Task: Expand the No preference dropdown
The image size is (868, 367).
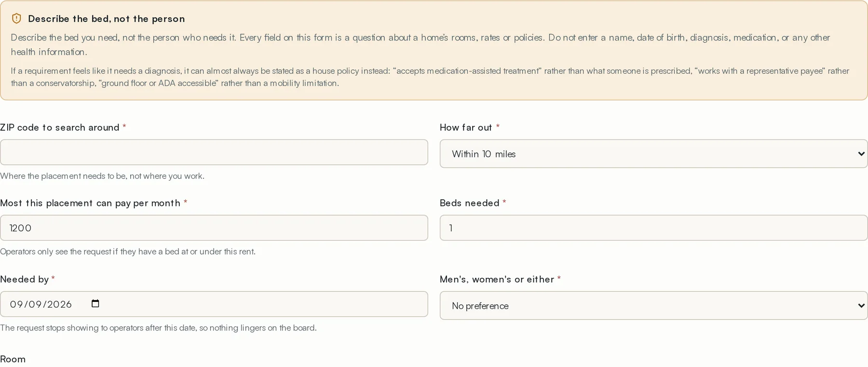Action: 653,305
